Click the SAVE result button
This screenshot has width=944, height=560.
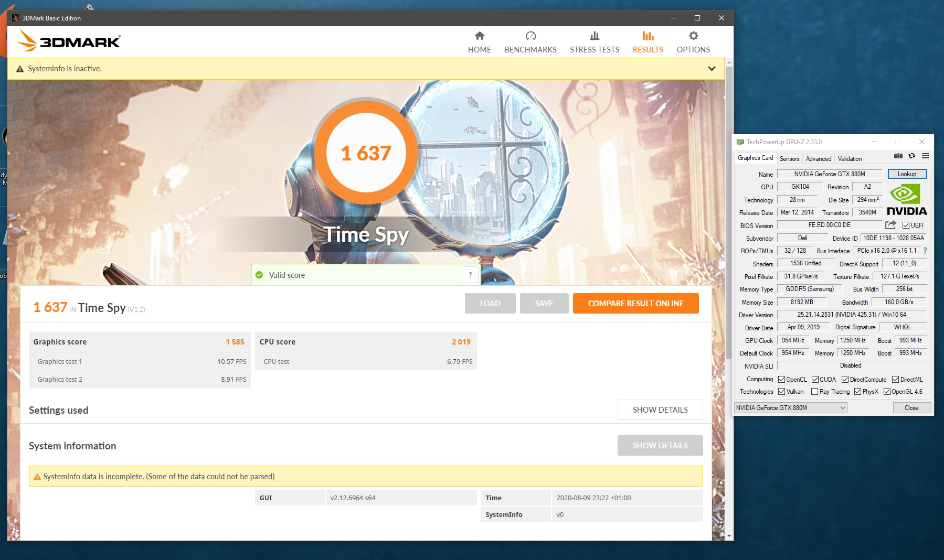point(544,303)
